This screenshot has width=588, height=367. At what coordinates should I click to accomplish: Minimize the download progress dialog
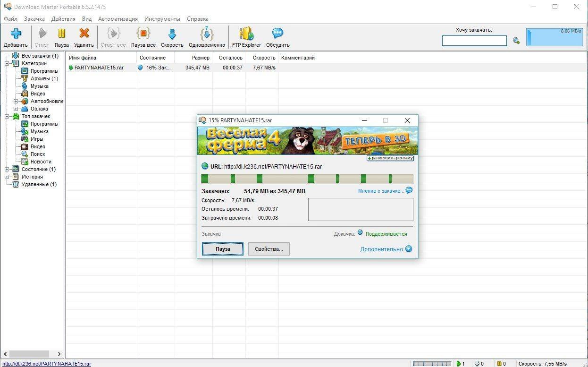(364, 120)
